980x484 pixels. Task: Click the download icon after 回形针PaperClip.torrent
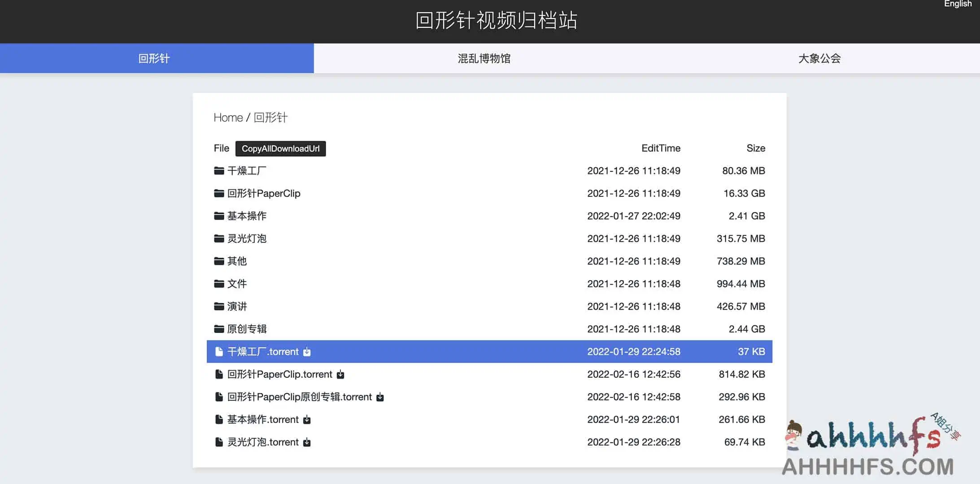pos(340,374)
